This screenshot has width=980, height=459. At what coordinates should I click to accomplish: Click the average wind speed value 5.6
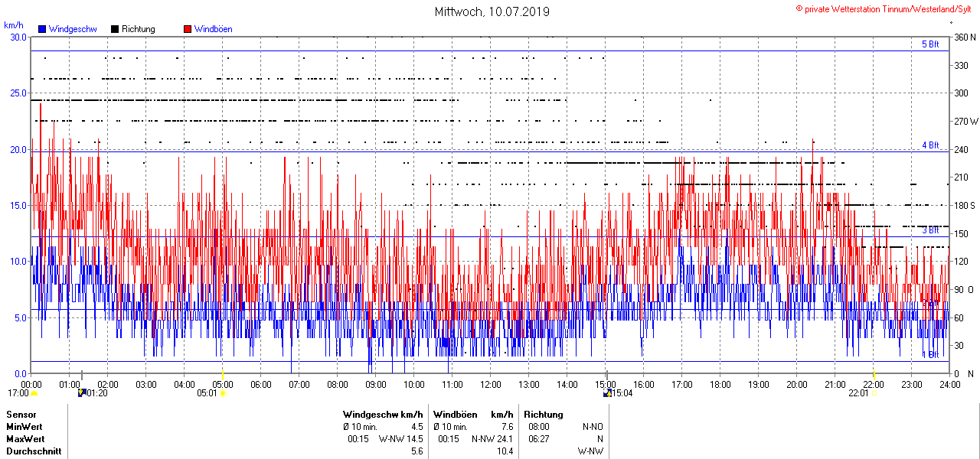417,451
